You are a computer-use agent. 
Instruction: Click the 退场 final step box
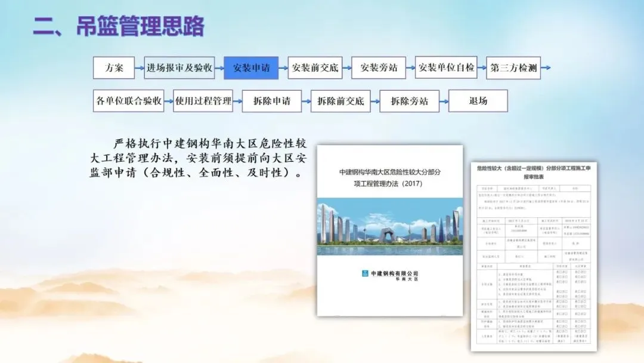478,101
